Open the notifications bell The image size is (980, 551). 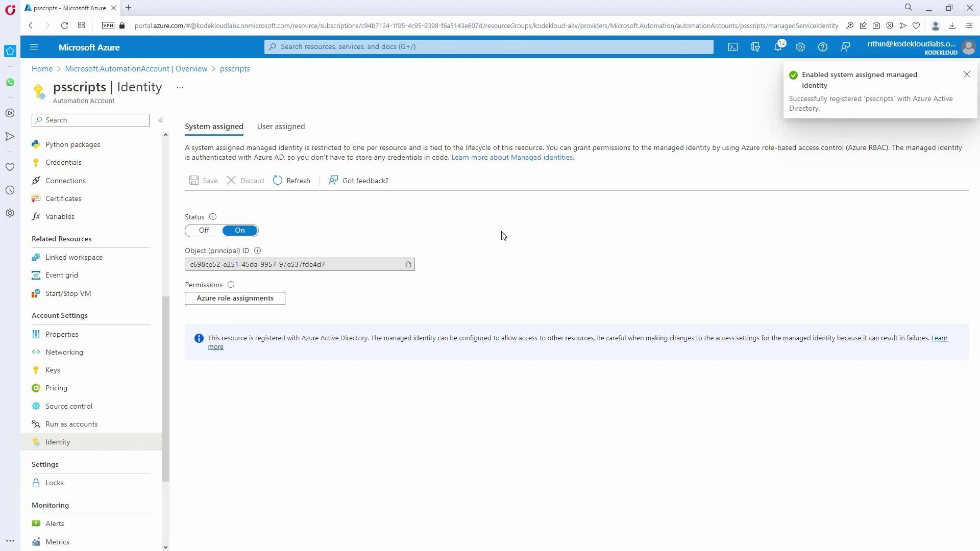coord(777,47)
